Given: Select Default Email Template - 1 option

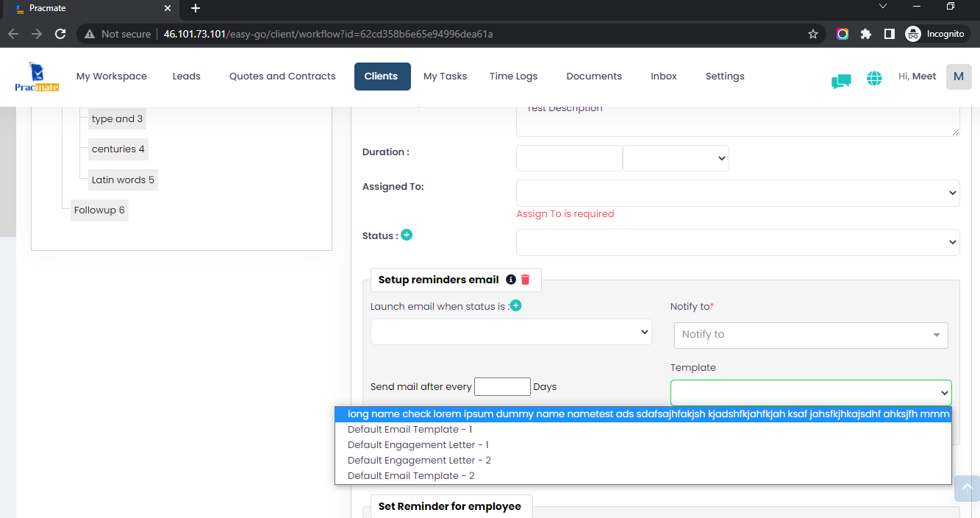Looking at the screenshot, I should [x=409, y=429].
